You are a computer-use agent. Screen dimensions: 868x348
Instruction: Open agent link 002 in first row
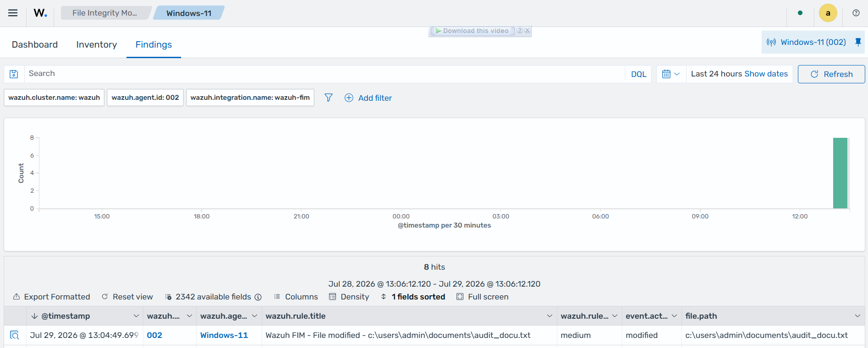click(x=154, y=335)
